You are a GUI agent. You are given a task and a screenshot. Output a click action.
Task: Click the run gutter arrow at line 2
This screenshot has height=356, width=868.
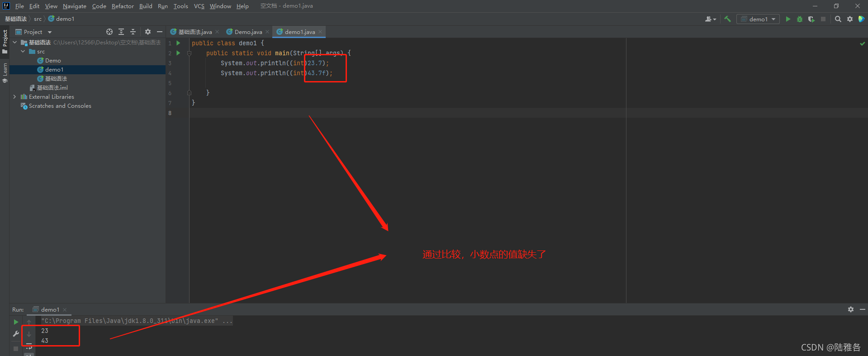coord(178,53)
